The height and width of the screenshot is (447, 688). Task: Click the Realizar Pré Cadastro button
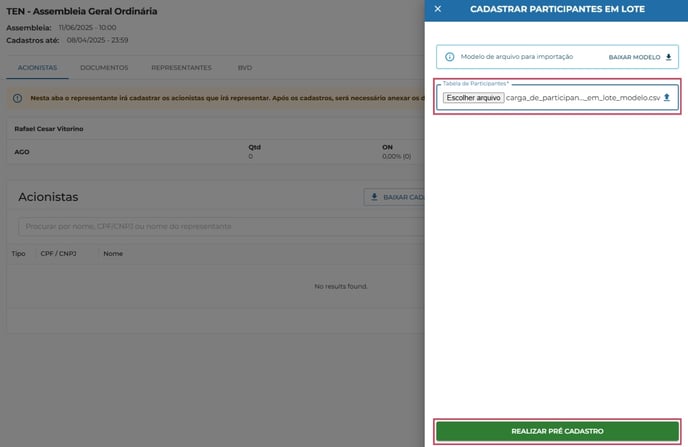(x=557, y=431)
